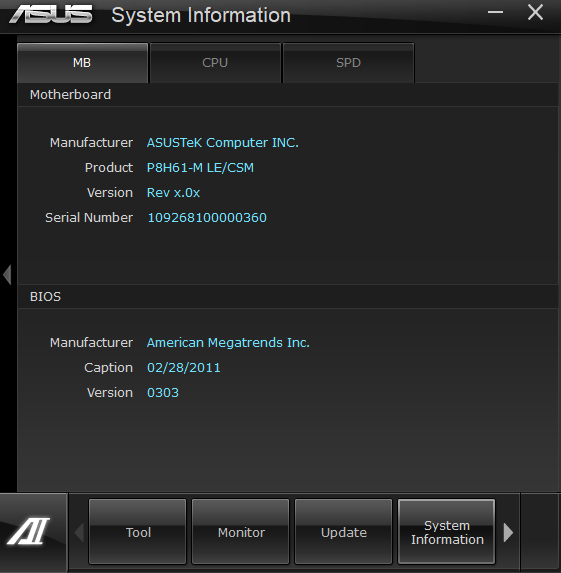Close the System Information window
The image size is (561, 573).
coord(535,12)
